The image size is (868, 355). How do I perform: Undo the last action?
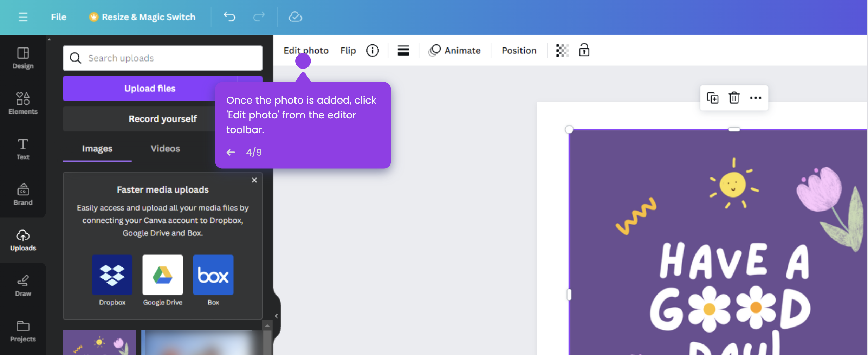(229, 17)
